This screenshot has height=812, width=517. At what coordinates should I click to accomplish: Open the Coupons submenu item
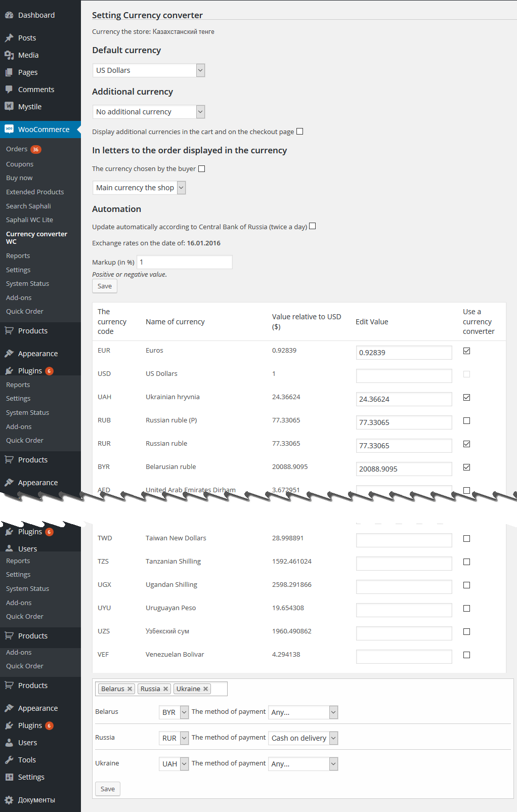20,164
